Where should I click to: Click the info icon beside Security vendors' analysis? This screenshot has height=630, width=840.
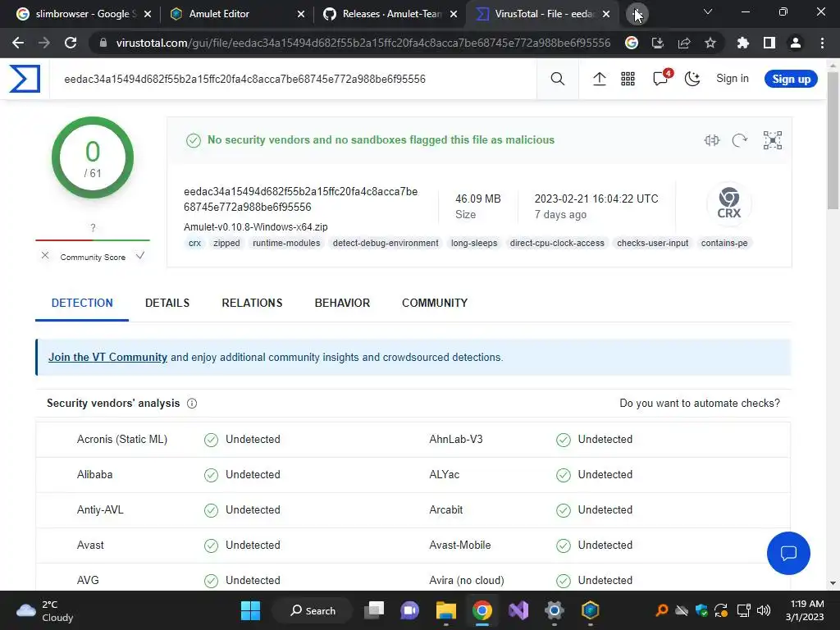pyautogui.click(x=192, y=404)
